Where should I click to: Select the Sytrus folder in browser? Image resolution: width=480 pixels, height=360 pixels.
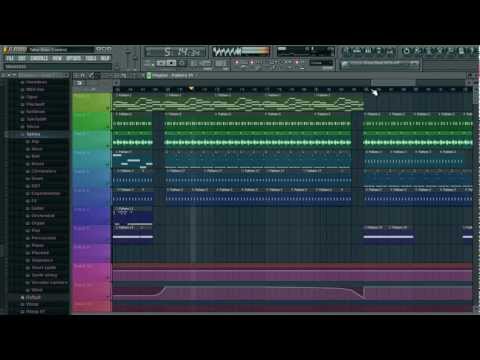pos(33,134)
